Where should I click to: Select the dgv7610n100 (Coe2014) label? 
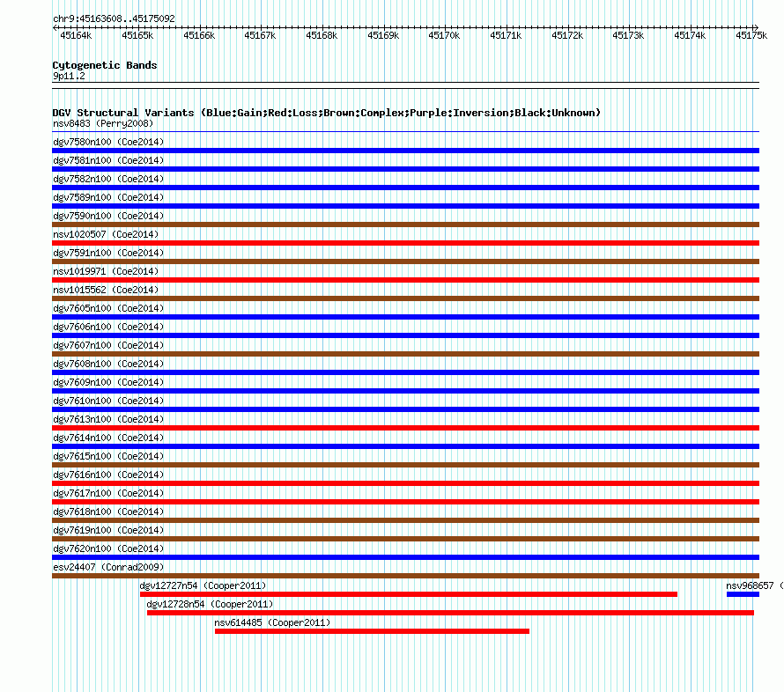tap(108, 401)
